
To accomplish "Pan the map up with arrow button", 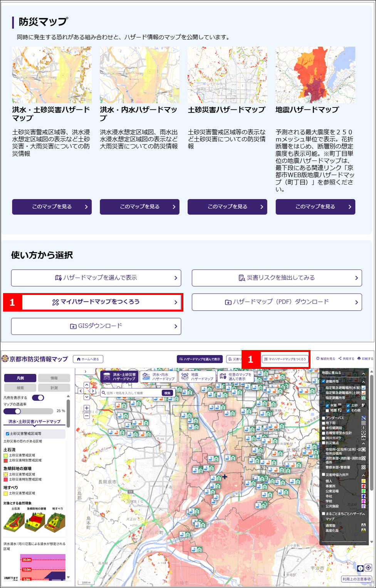I will coord(87,385).
